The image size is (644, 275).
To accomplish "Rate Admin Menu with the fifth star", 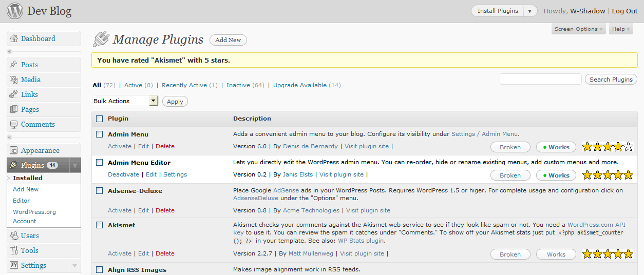I will [x=628, y=147].
